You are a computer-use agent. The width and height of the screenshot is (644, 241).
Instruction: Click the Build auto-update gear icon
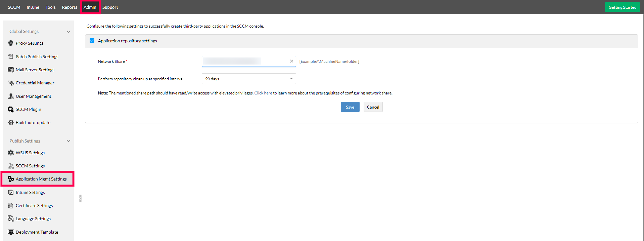[11, 122]
